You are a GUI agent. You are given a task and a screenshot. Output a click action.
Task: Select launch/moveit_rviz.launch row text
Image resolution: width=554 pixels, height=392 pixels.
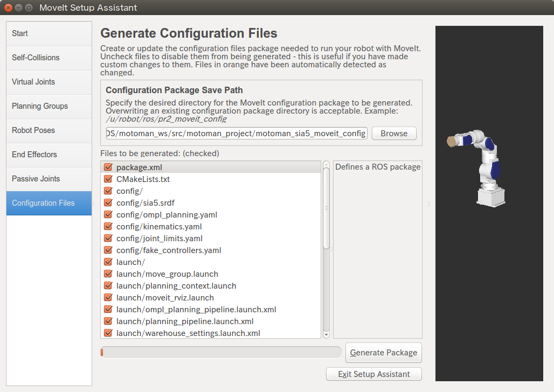[165, 298]
